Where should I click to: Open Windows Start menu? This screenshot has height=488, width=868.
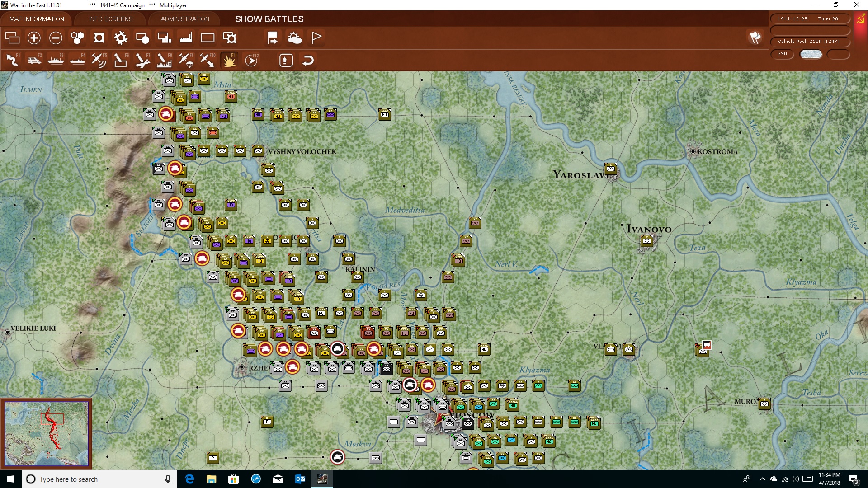[11, 479]
